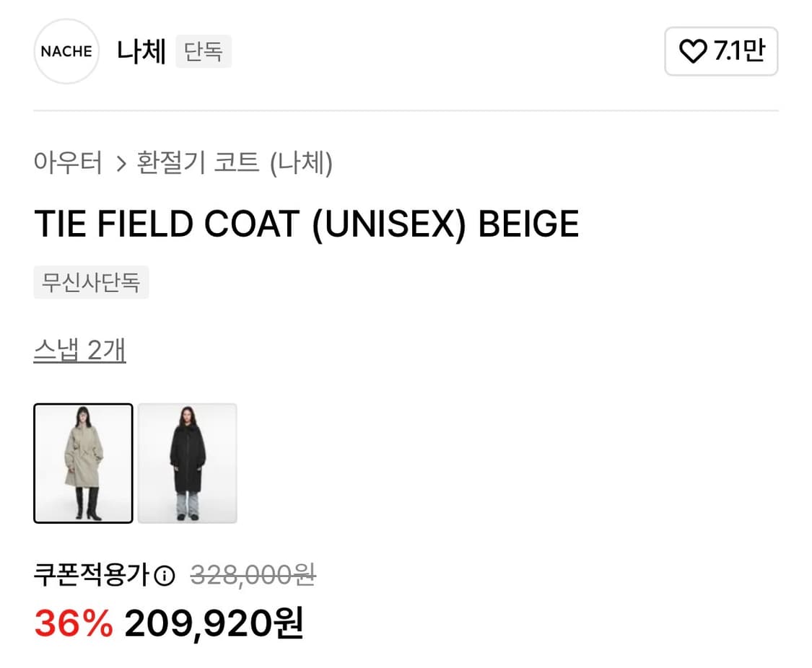
Task: Navigate to the 아우터 category
Action: pos(69,164)
